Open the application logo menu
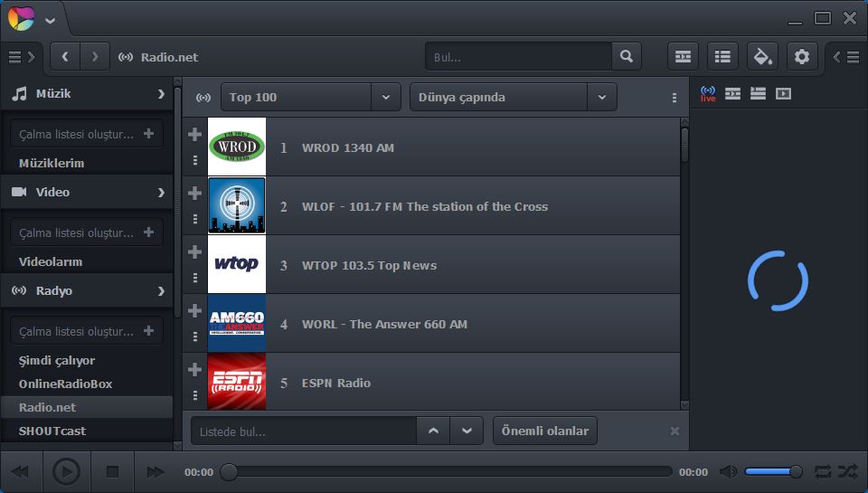Screen dimensions: 868x493 click(21, 18)
